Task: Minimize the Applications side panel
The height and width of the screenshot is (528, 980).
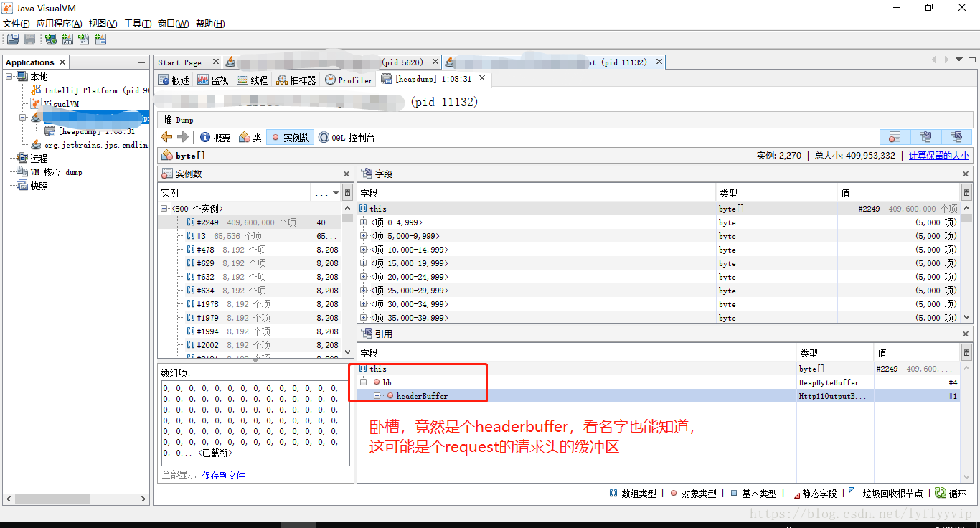Action: 142,62
